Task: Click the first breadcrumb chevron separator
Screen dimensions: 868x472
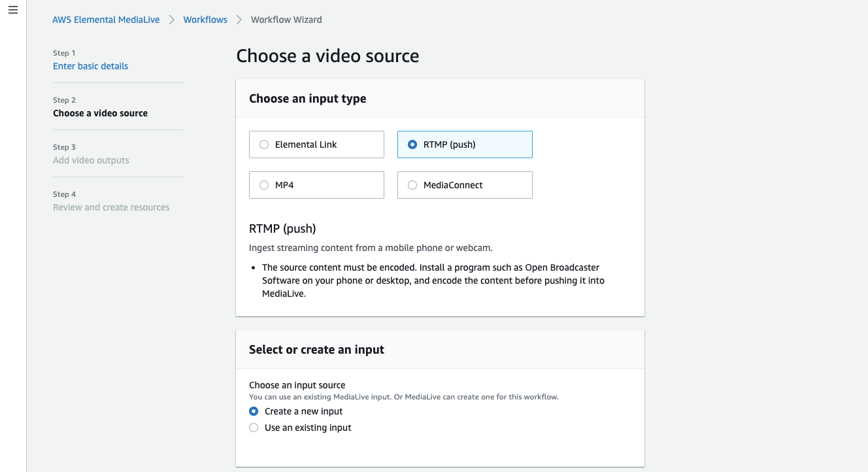Action: pos(172,20)
